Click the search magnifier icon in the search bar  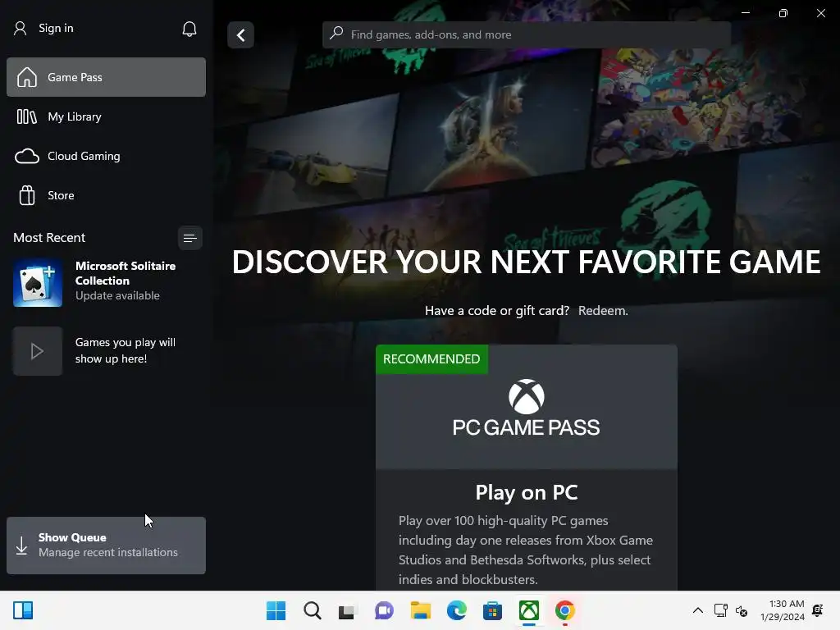336,33
